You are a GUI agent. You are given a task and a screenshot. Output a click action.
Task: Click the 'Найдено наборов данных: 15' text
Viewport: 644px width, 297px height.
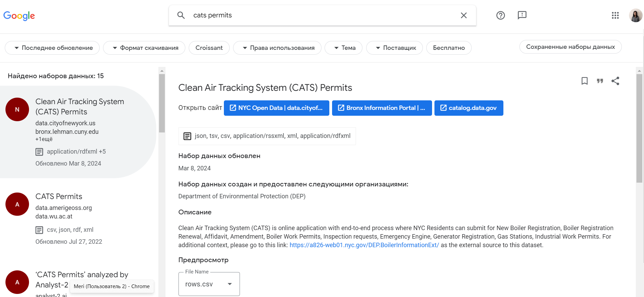coord(56,76)
